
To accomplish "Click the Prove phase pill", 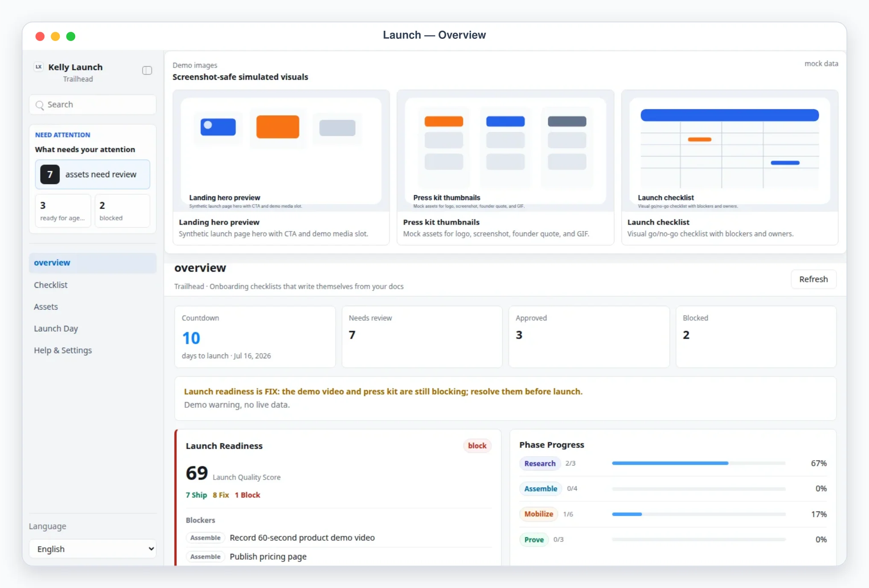I will click(x=534, y=539).
